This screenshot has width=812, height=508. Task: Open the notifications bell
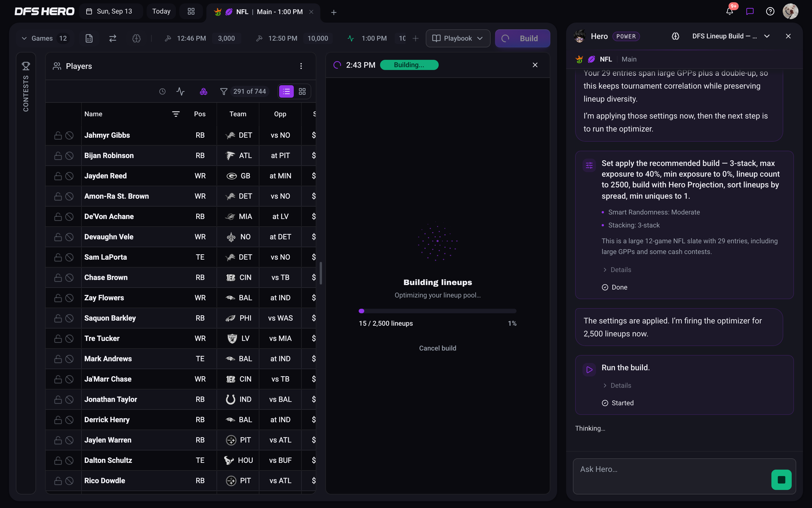point(729,11)
